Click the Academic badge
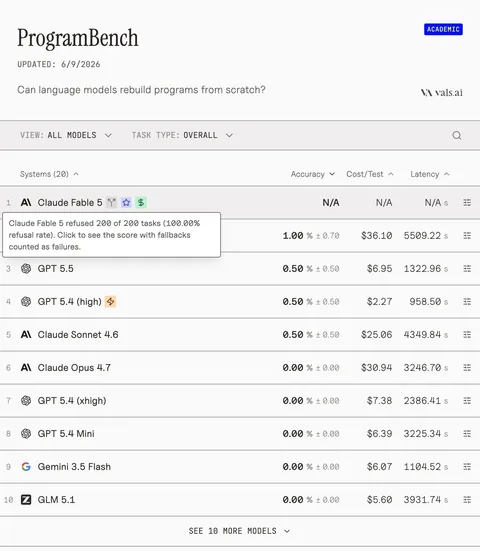 coord(443,29)
